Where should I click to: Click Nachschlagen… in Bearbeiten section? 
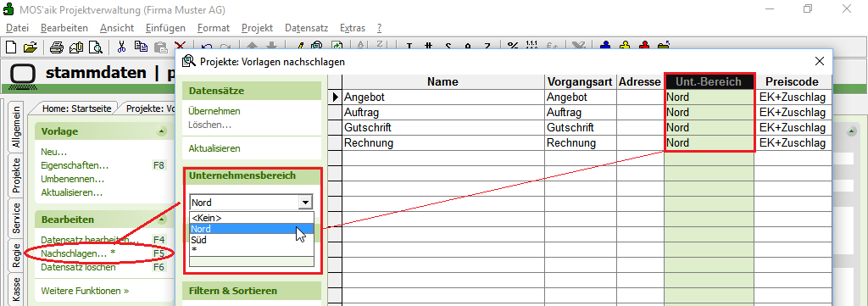[78, 253]
